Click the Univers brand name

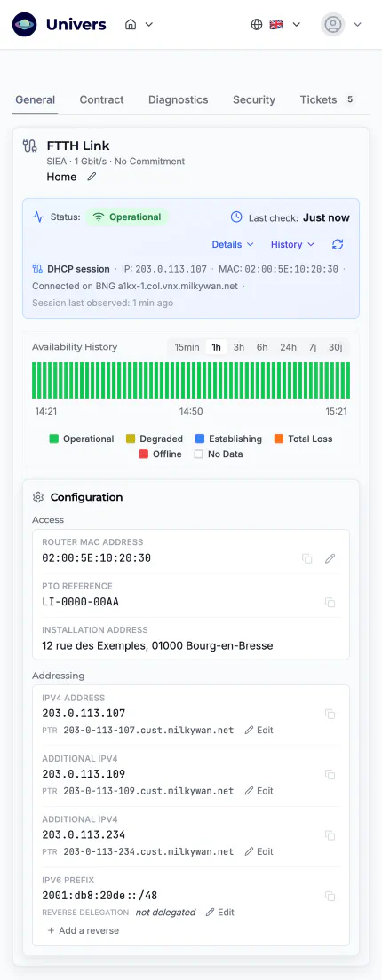pyautogui.click(x=76, y=24)
